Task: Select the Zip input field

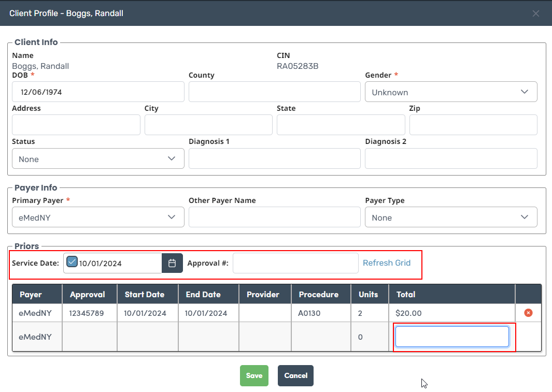Action: point(473,125)
